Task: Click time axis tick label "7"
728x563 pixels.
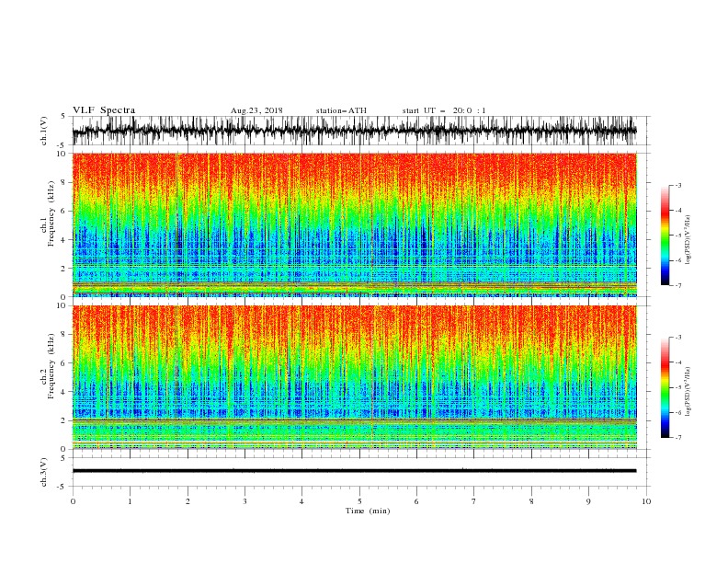Action: pos(474,501)
